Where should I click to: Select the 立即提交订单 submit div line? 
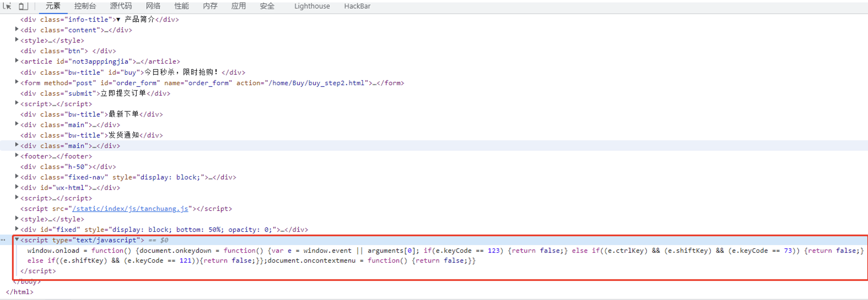click(x=95, y=93)
